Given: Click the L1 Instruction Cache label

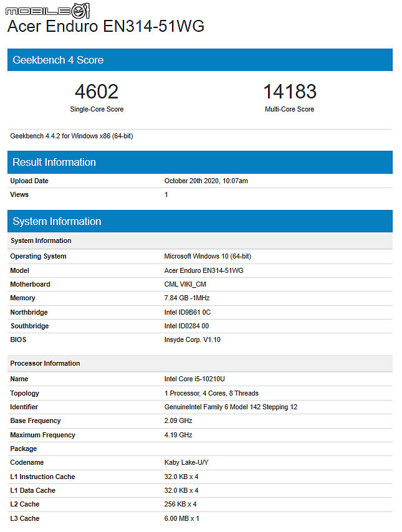Looking at the screenshot, I should click(x=42, y=477).
